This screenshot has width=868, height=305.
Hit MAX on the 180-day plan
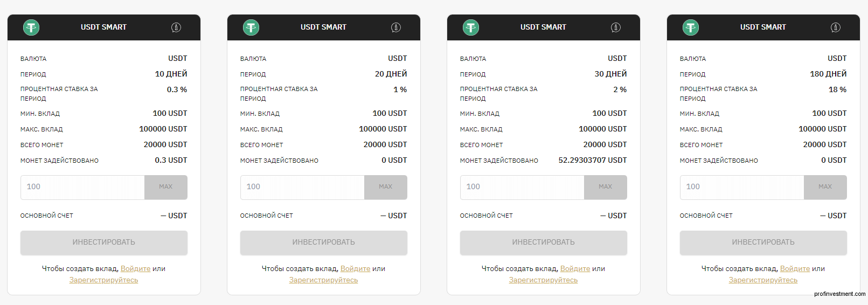pos(825,187)
